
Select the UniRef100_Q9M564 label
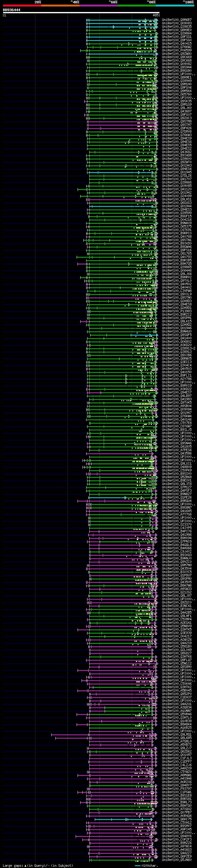(x=177, y=91)
